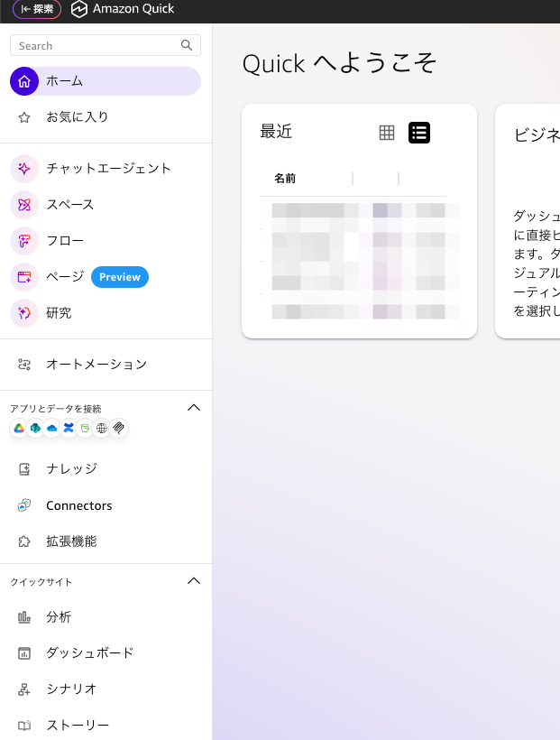This screenshot has height=740, width=560.
Task: Click the SharePoint connector icon
Action: click(x=35, y=428)
